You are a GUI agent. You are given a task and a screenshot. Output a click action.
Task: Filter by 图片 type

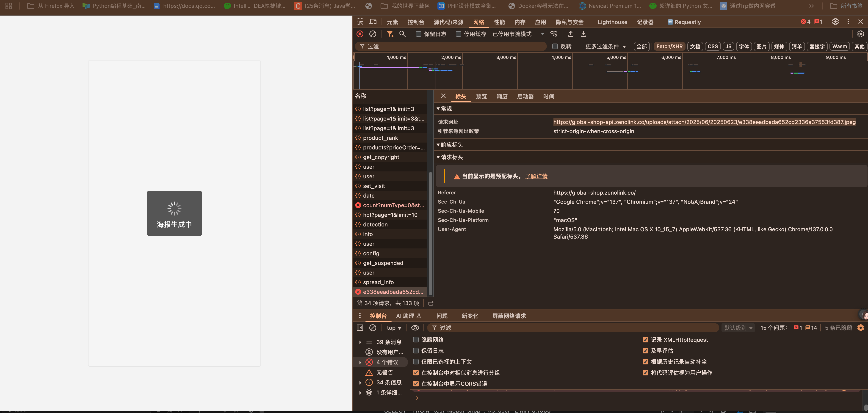point(761,47)
